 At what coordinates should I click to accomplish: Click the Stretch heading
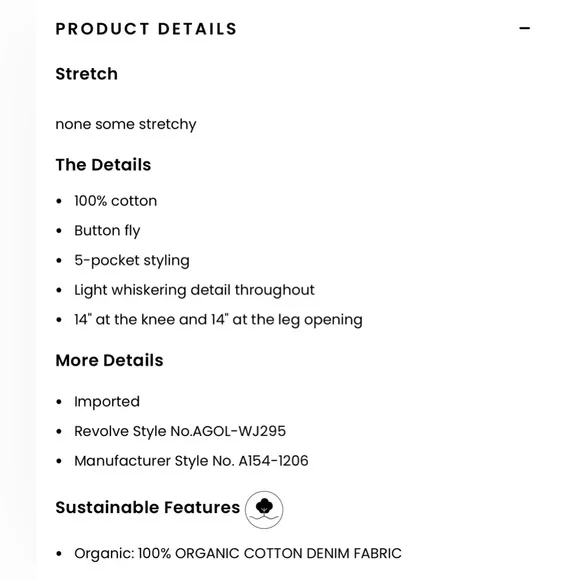click(87, 74)
